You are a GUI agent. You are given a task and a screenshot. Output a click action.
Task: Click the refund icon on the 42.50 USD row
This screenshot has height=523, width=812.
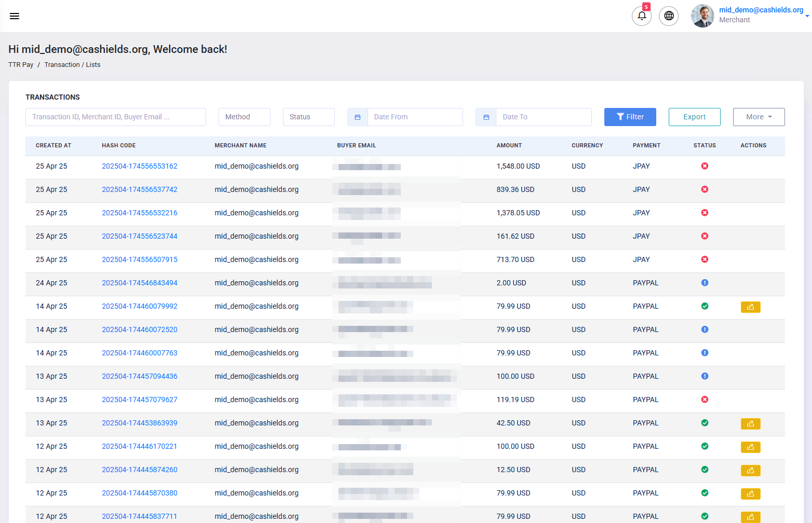[750, 423]
